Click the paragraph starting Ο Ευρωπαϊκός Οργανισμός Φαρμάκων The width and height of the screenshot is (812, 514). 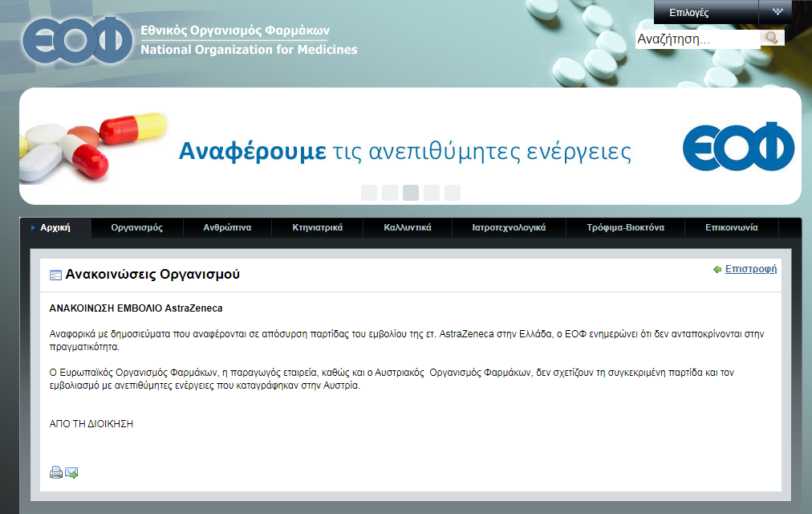click(x=392, y=379)
